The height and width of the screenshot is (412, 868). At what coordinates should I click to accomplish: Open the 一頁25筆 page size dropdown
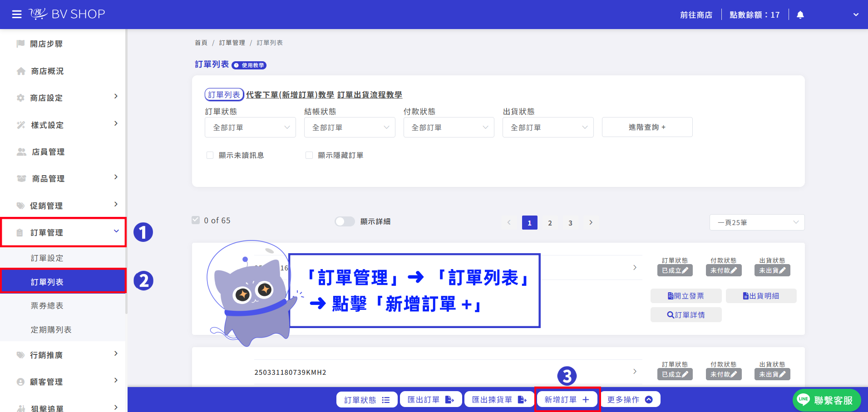[757, 222]
